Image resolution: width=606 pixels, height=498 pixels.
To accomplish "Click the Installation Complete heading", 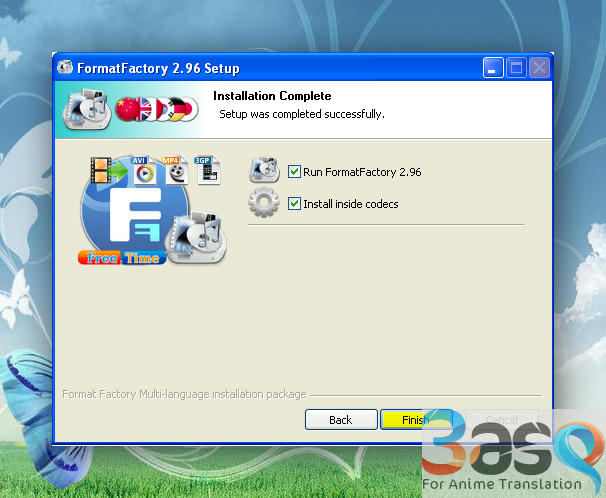I will click(272, 96).
